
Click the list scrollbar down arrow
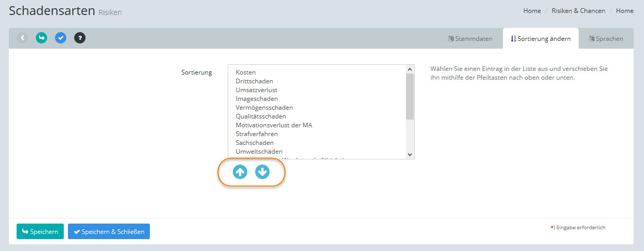coord(410,154)
